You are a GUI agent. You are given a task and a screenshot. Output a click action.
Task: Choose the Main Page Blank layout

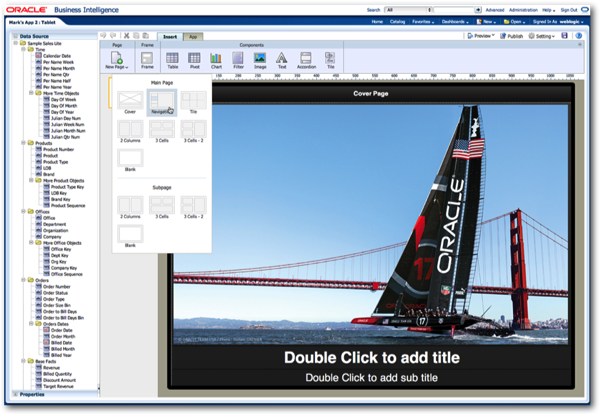[130, 160]
